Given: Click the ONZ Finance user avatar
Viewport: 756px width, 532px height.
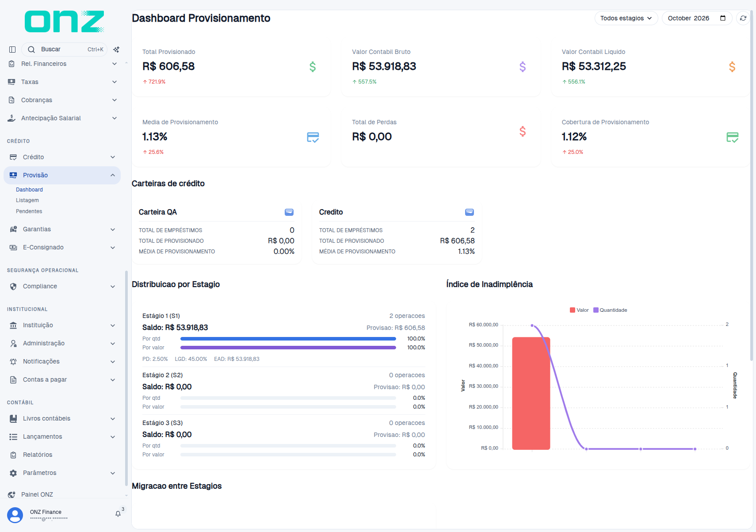Looking at the screenshot, I should [x=15, y=515].
